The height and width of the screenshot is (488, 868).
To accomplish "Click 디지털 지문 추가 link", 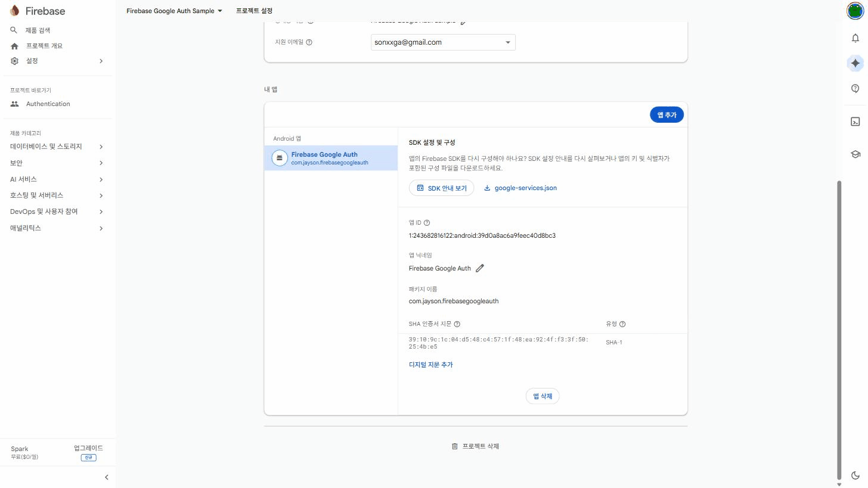I will click(x=431, y=365).
